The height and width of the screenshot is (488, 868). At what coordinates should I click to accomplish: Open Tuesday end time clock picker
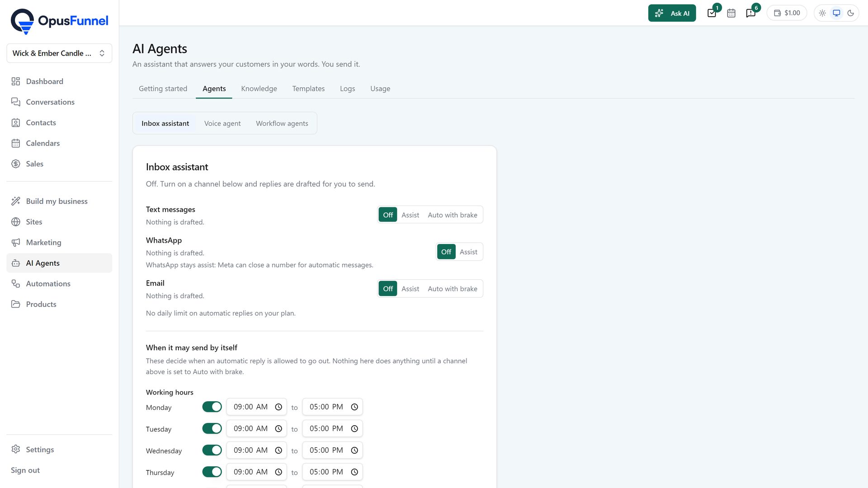pyautogui.click(x=354, y=429)
